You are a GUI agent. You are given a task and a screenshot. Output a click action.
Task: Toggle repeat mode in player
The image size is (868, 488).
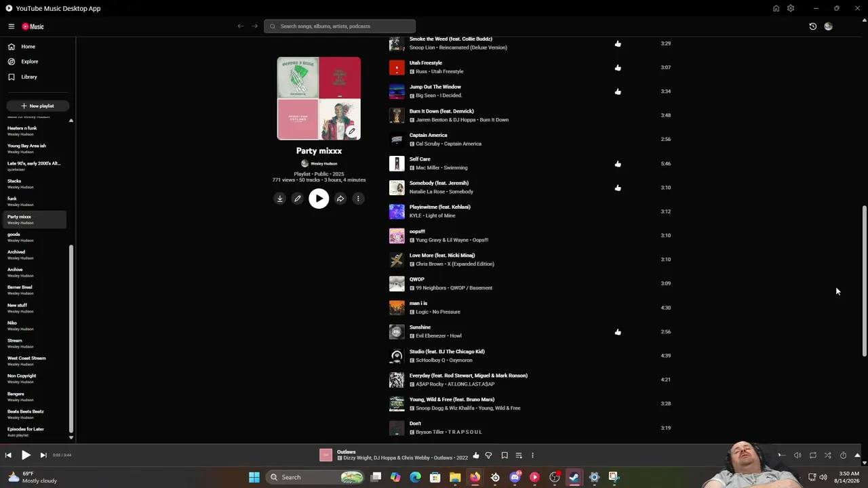[813, 455]
